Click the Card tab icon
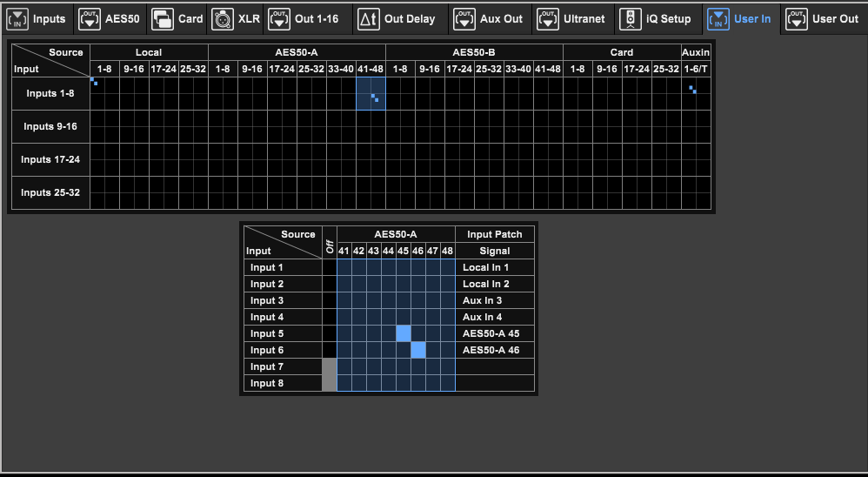This screenshot has height=477, width=868. pyautogui.click(x=163, y=19)
